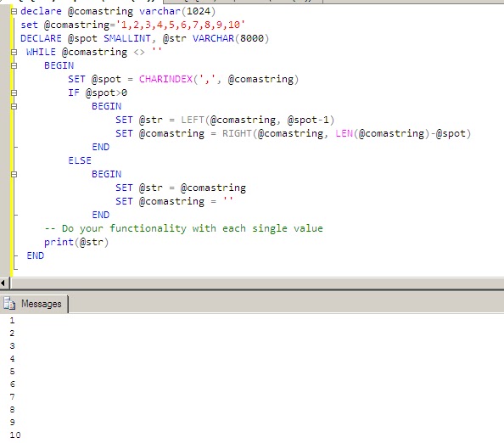Image resolution: width=504 pixels, height=443 pixels.
Task: Click 'SET @str = @comastring' line
Action: [x=181, y=188]
